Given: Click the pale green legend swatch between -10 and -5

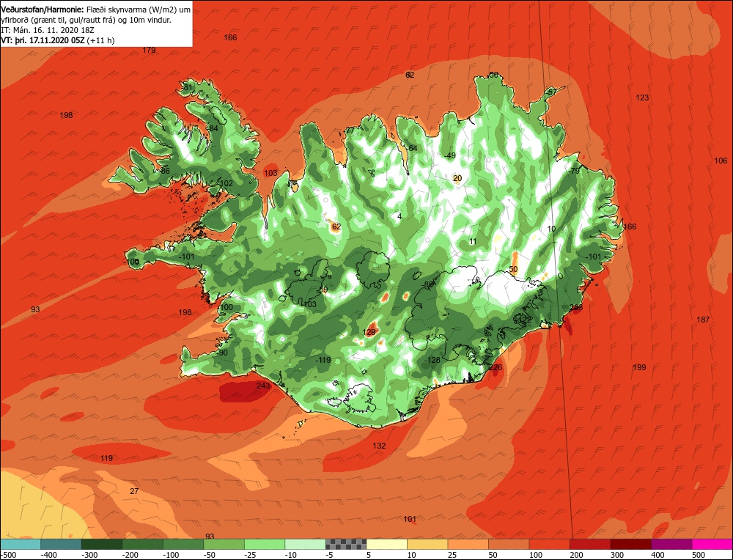Looking at the screenshot, I should click(305, 544).
